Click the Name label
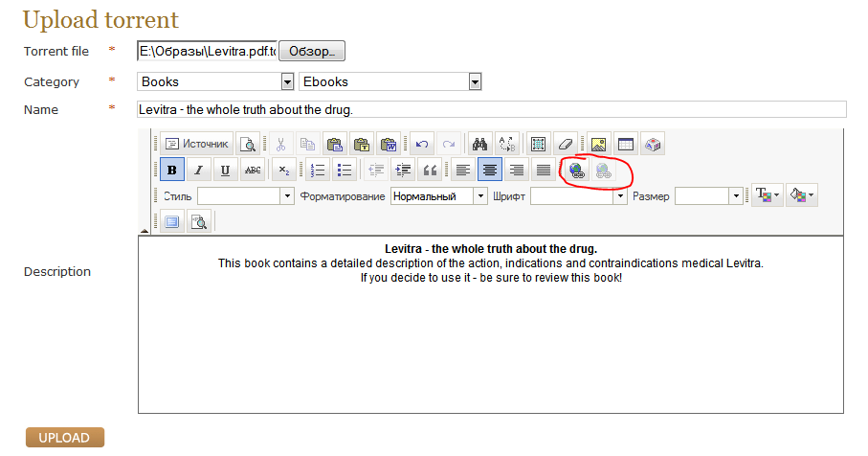 (x=41, y=110)
